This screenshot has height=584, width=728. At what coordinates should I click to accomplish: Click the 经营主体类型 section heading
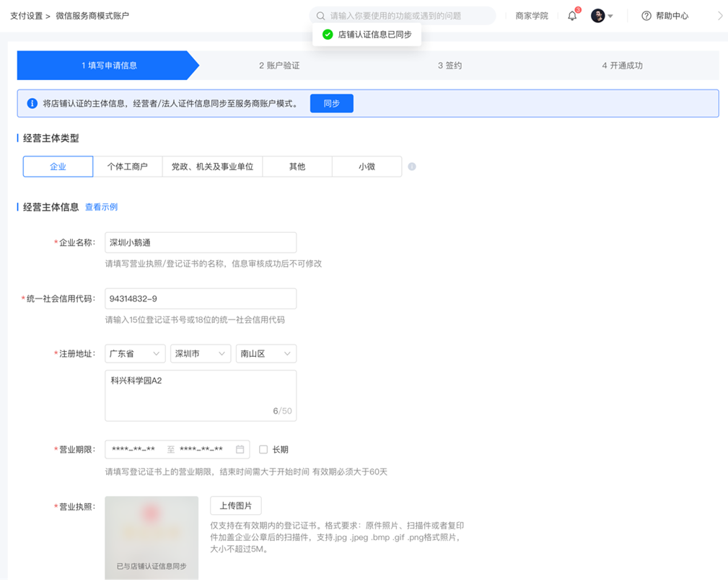click(x=51, y=138)
